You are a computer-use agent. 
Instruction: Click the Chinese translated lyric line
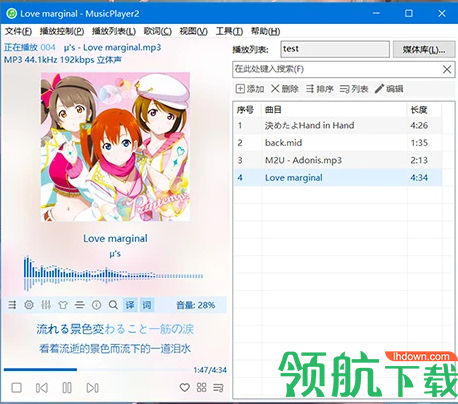click(x=115, y=349)
